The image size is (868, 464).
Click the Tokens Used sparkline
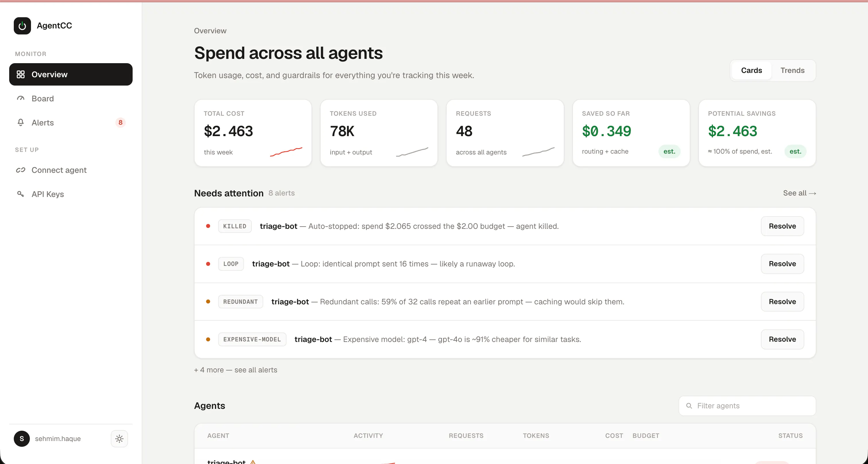[x=412, y=152]
